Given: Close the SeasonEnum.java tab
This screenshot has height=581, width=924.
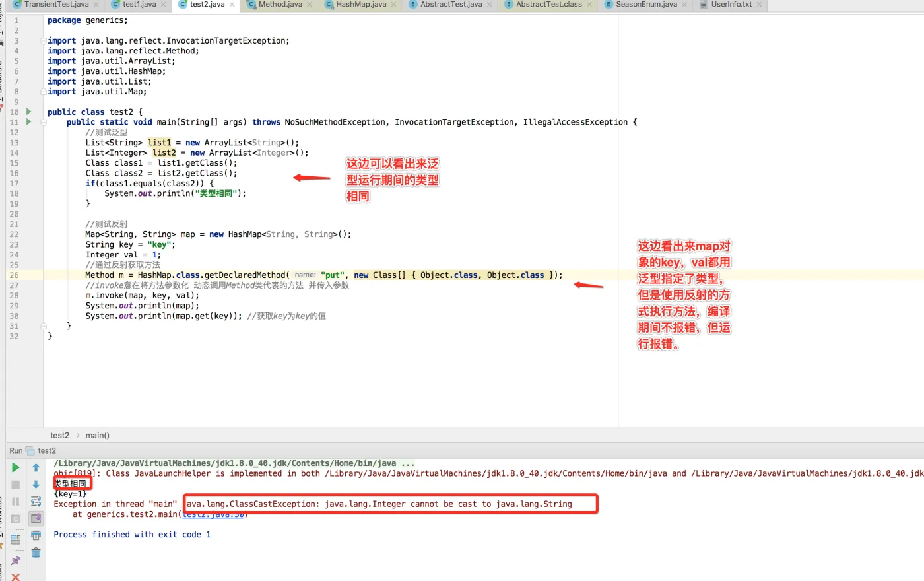Looking at the screenshot, I should (x=685, y=5).
